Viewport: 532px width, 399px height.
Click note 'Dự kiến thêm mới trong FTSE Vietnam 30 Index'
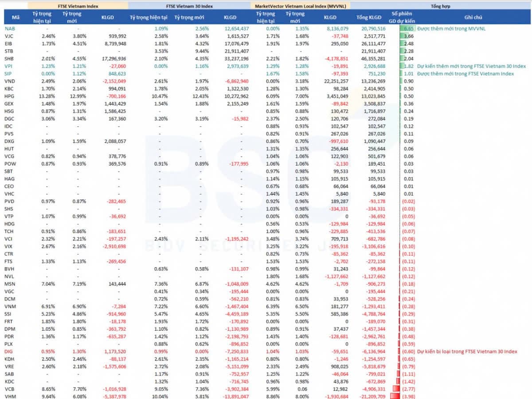pos(472,66)
